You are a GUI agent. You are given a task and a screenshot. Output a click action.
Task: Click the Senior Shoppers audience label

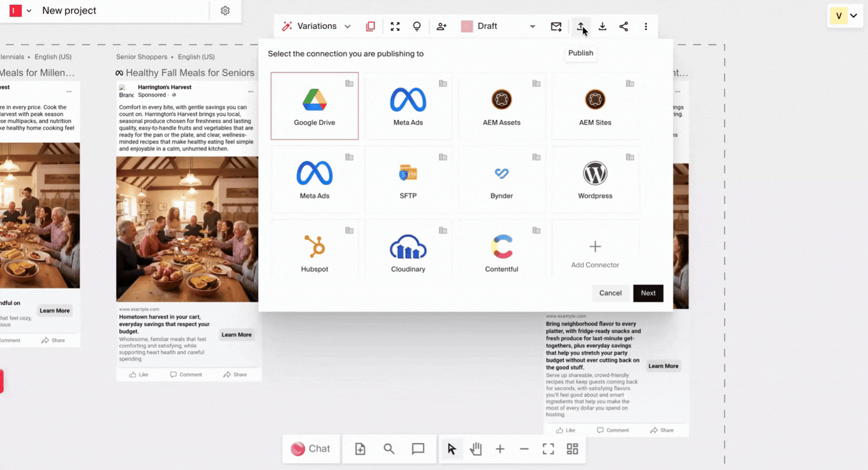142,57
